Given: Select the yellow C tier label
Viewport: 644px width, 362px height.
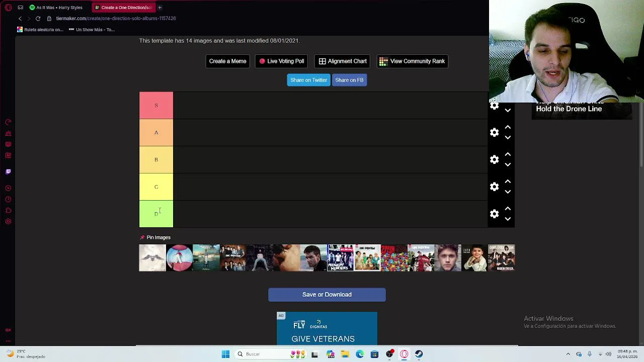Looking at the screenshot, I should pos(156,187).
